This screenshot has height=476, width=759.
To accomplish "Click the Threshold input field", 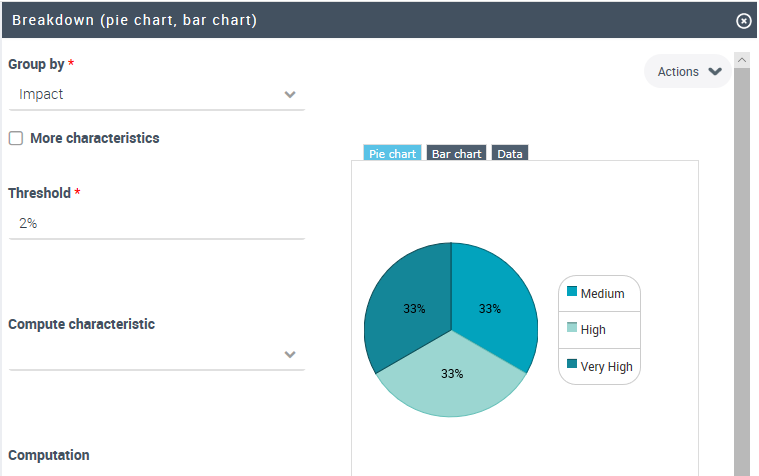I will [x=157, y=224].
